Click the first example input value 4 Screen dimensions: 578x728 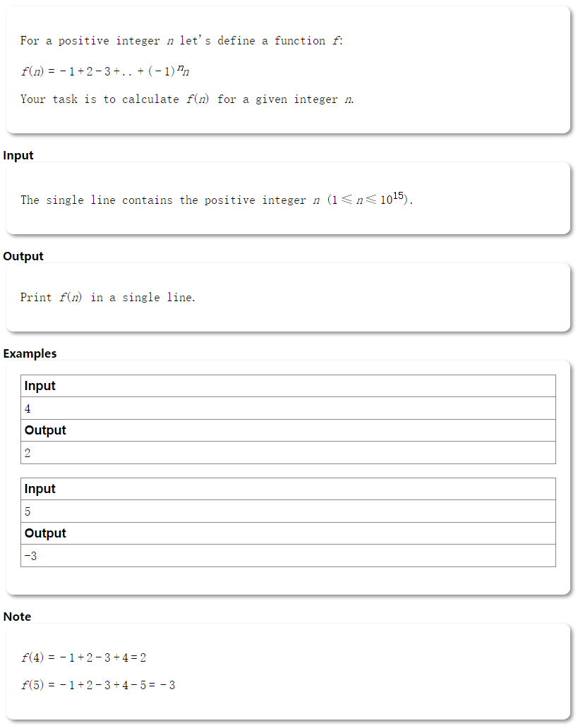click(x=288, y=408)
